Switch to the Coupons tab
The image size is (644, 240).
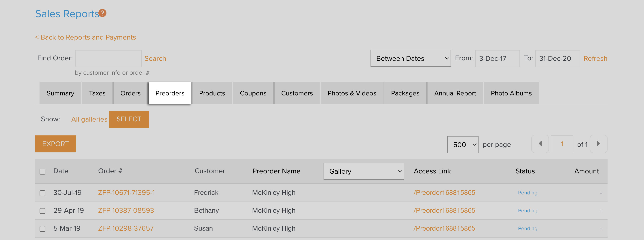click(x=253, y=93)
